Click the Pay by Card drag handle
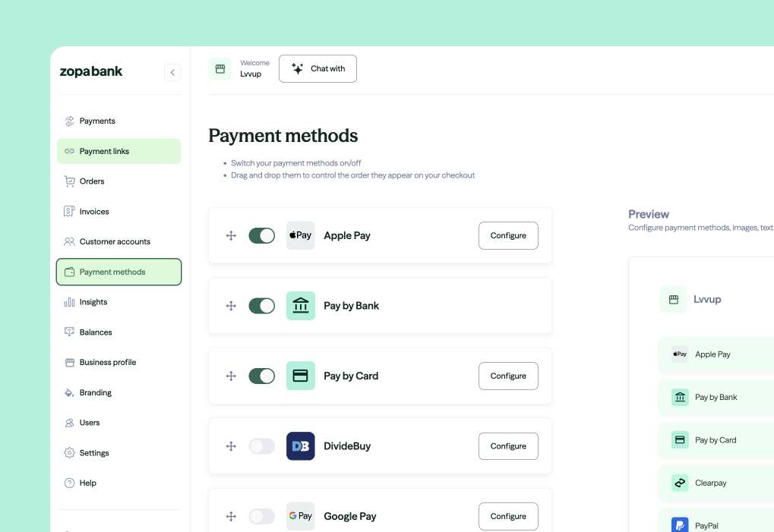Image resolution: width=774 pixels, height=532 pixels. point(231,376)
